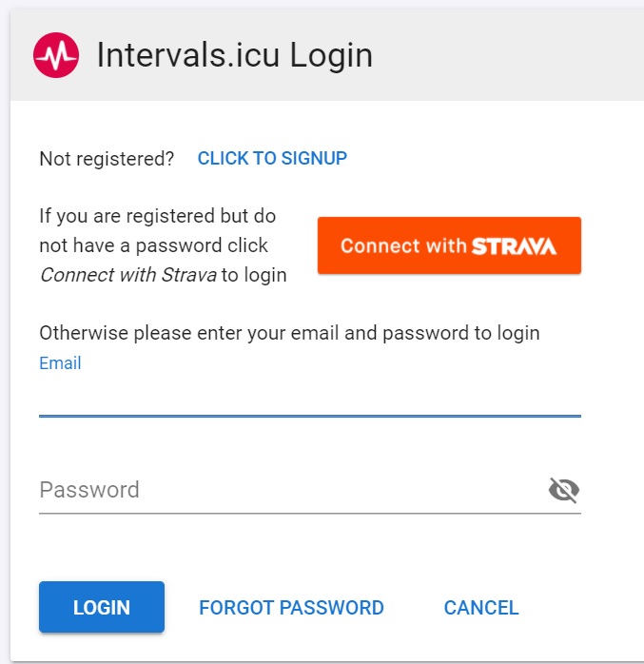Viewport: 644px width, 664px height.
Task: Click the "Not registered?" text
Action: coord(107,159)
